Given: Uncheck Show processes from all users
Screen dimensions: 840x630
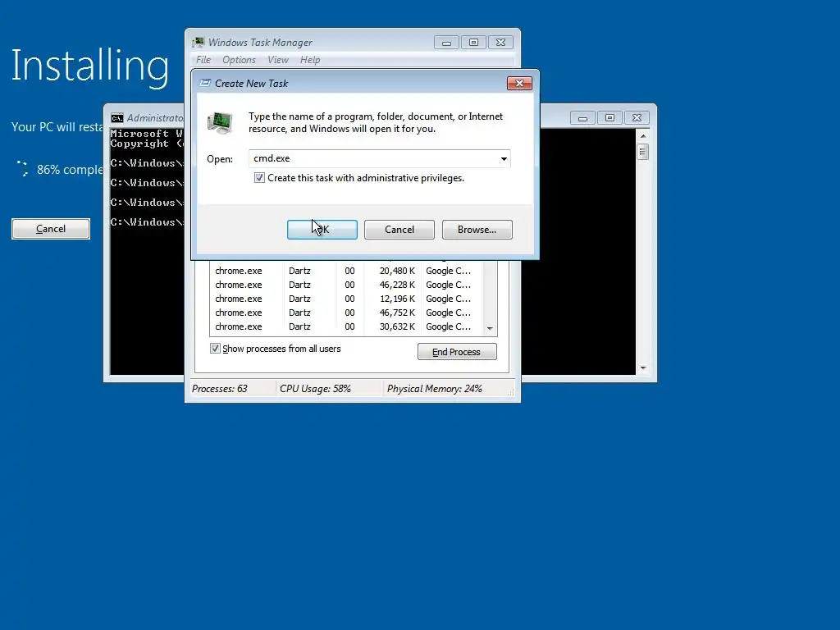Looking at the screenshot, I should click(x=215, y=349).
